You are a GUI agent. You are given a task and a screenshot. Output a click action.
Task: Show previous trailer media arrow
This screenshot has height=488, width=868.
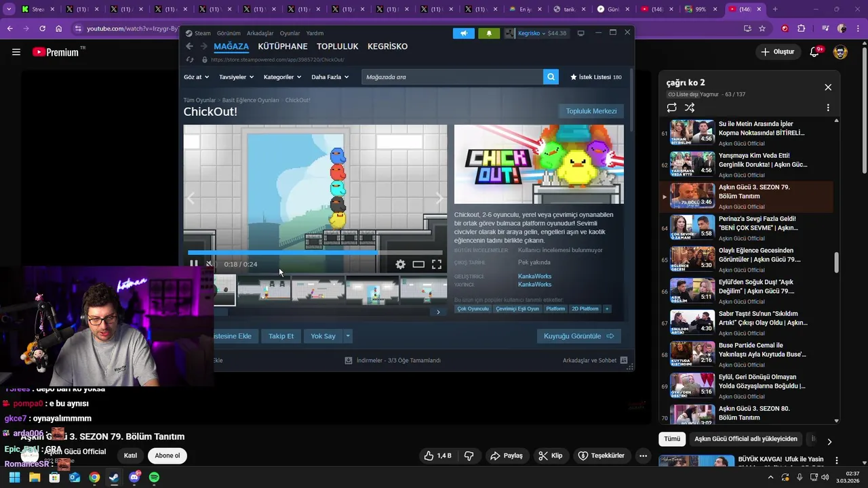tap(191, 199)
